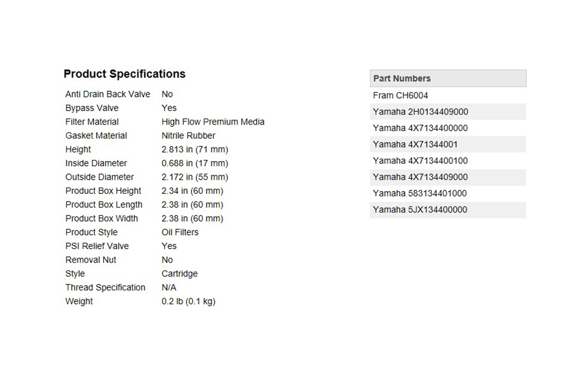588x382 pixels.
Task: Select Yamaha 4X7134400100 in the list
Action: tap(448, 160)
